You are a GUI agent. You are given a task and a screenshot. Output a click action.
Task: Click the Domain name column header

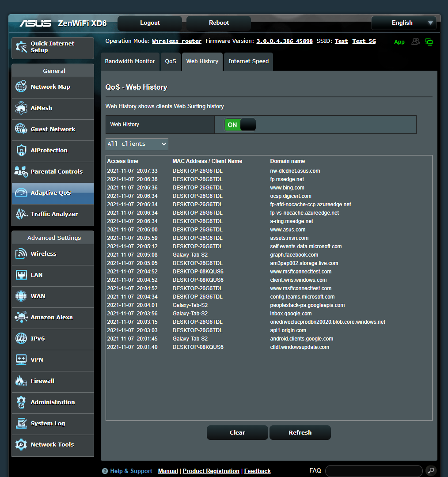click(287, 161)
